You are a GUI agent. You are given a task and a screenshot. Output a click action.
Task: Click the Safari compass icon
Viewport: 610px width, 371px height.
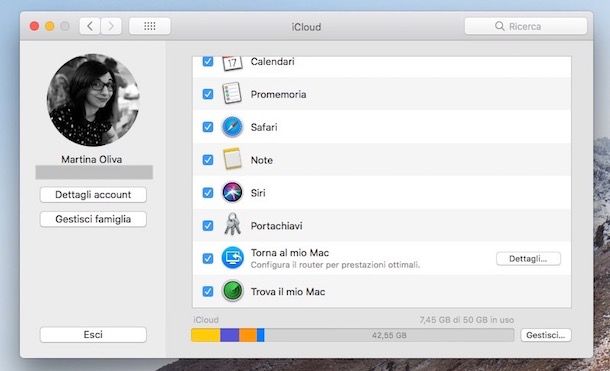coord(232,127)
